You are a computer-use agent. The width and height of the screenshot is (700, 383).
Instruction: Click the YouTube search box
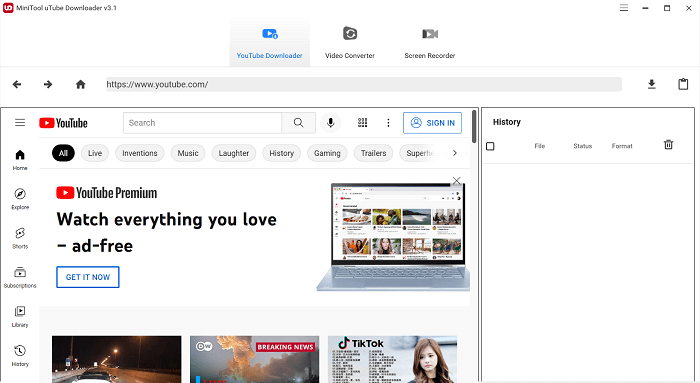pyautogui.click(x=202, y=123)
